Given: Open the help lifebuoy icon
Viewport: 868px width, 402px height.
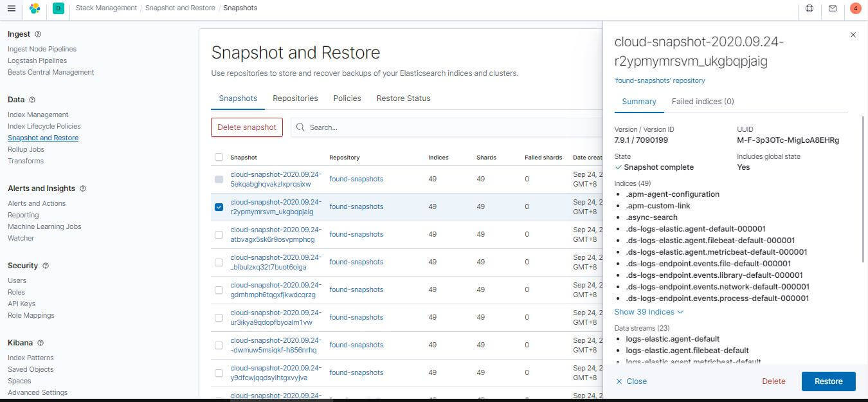Looking at the screenshot, I should coord(809,8).
